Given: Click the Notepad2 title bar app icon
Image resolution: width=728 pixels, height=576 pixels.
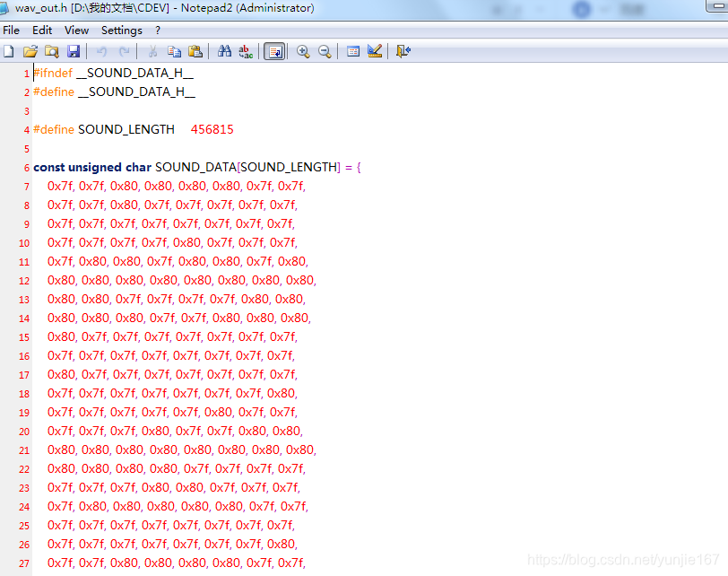Looking at the screenshot, I should pyautogui.click(x=4, y=8).
